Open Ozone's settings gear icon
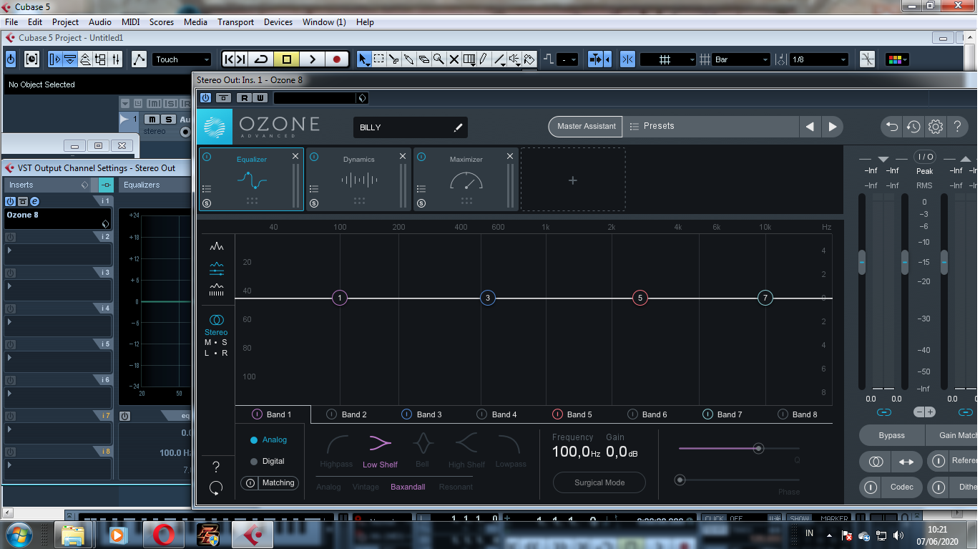This screenshot has height=549, width=980. pyautogui.click(x=935, y=126)
